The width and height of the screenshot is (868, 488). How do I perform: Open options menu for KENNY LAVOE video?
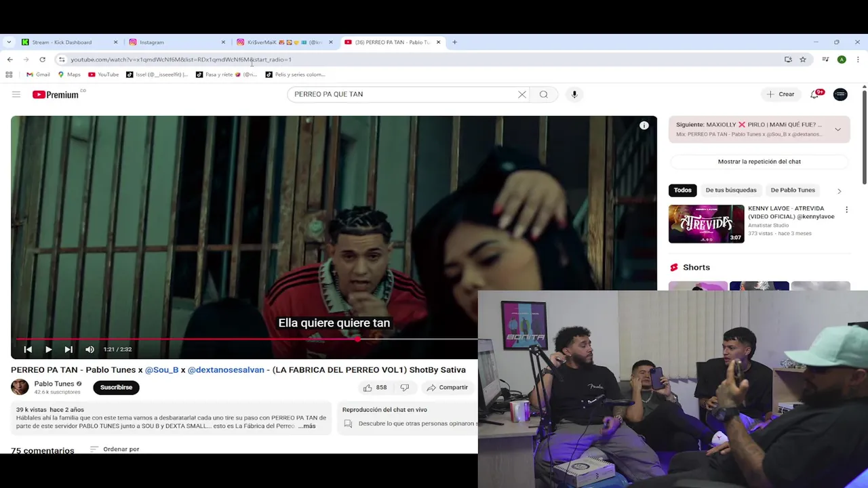point(846,210)
